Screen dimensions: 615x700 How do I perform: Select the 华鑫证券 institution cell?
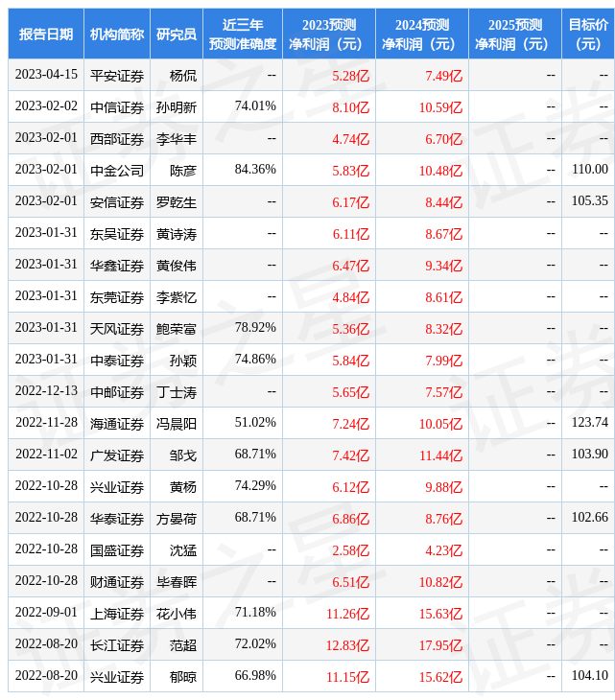(117, 266)
